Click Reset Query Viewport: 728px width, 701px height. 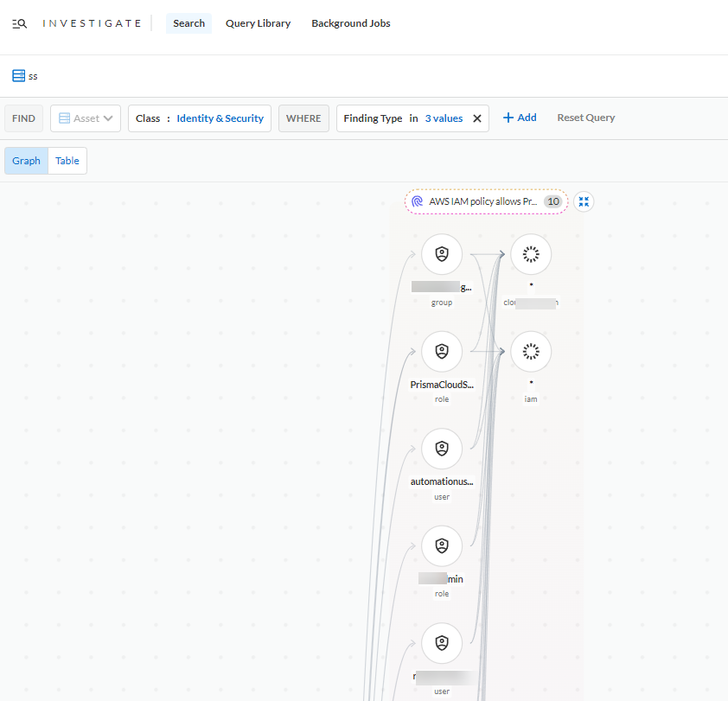(x=586, y=118)
